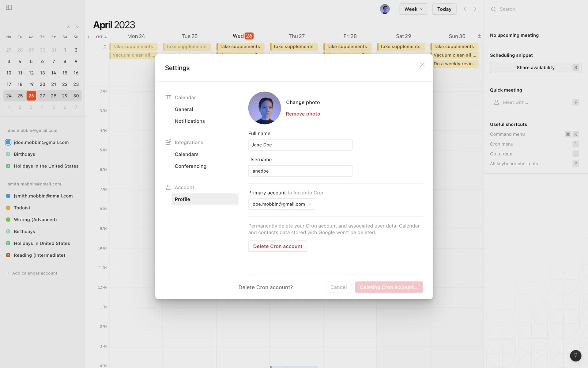Image resolution: width=588 pixels, height=368 pixels.
Task: Click the user avatar in top bar
Action: (385, 9)
